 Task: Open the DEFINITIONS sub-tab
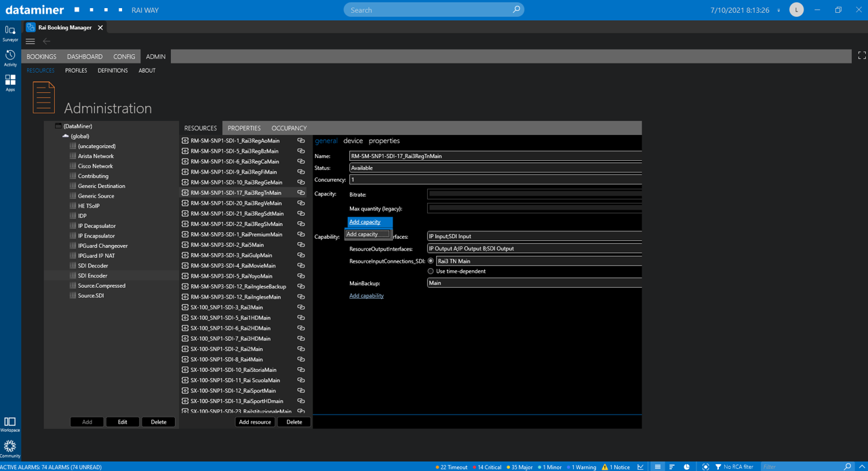coord(113,71)
